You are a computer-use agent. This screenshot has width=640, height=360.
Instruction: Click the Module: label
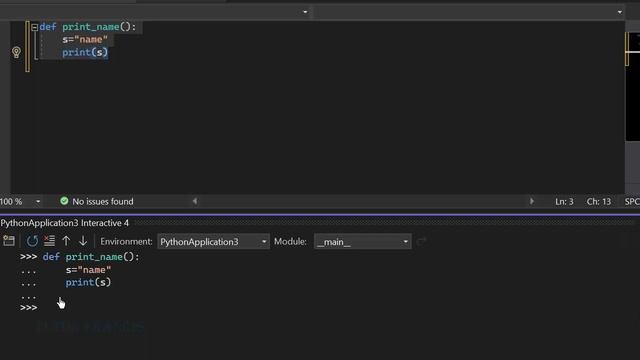click(x=290, y=241)
